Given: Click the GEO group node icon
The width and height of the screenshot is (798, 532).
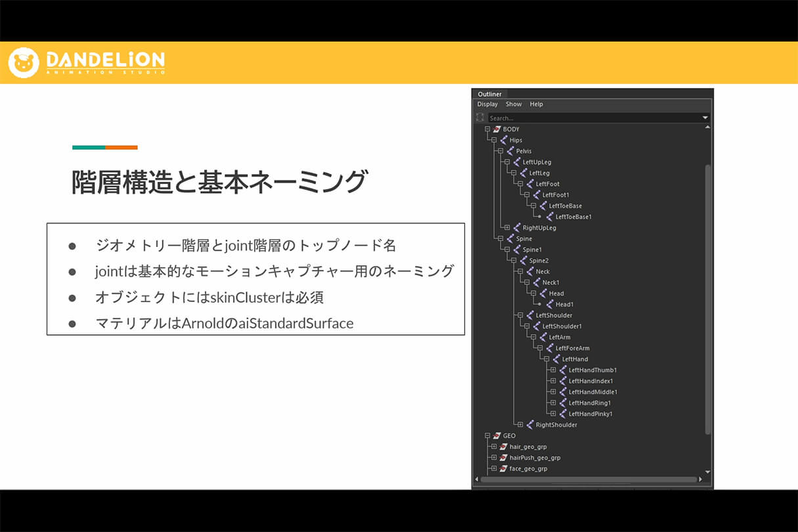Looking at the screenshot, I should coord(497,435).
